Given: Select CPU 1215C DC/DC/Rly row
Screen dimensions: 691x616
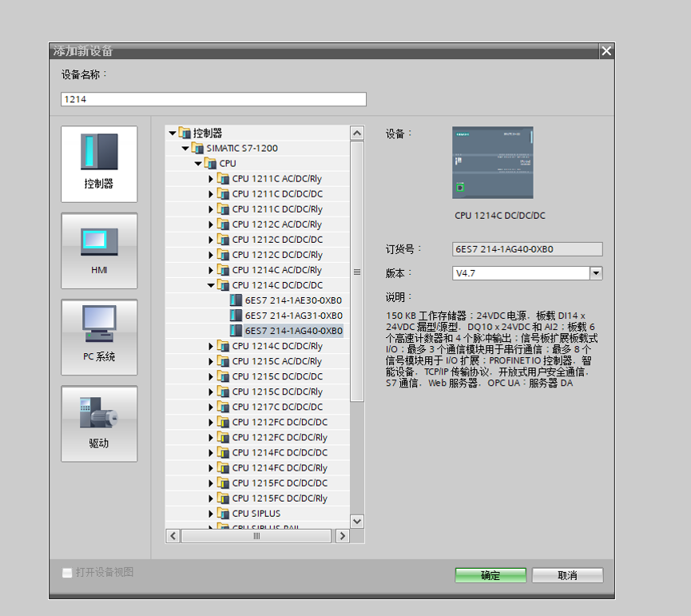Looking at the screenshot, I should coord(257,391).
